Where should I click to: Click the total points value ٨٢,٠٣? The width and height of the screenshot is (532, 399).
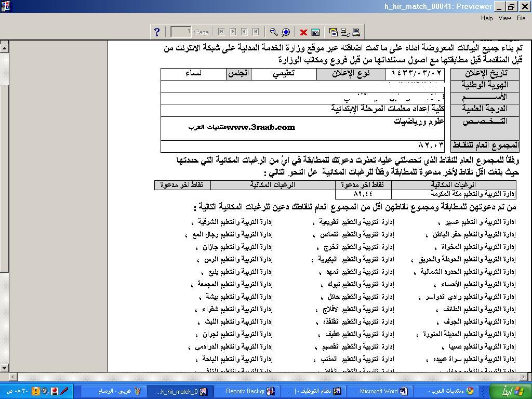(431, 145)
